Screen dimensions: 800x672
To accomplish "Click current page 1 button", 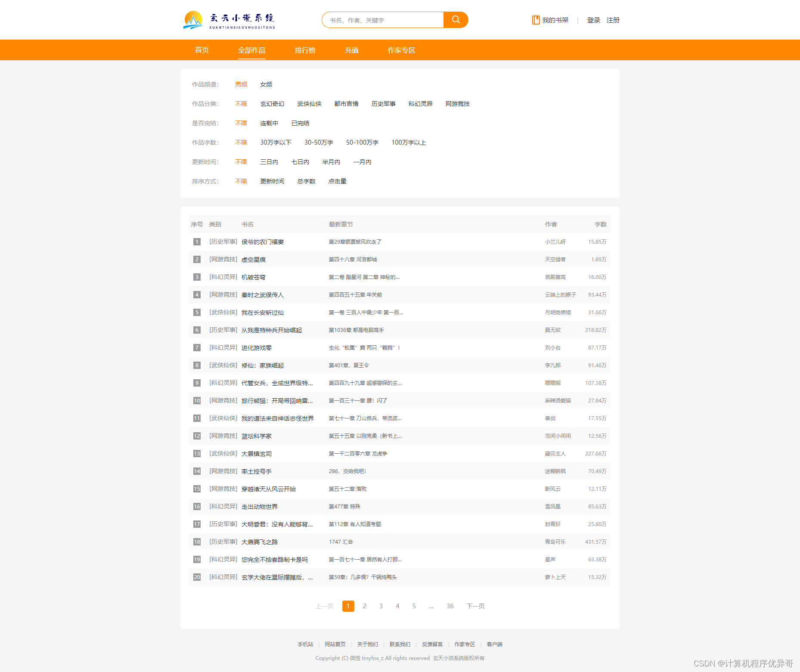I will tap(348, 606).
